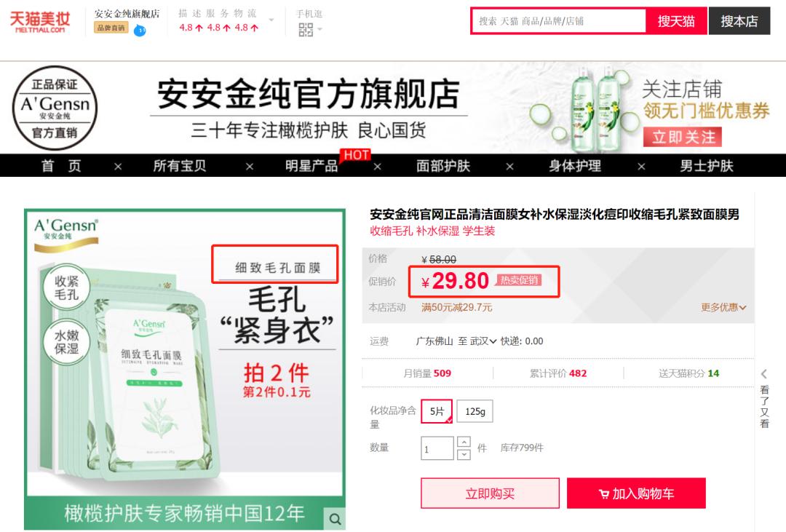This screenshot has width=786, height=532.
Task: Click the 热卖促销 tag
Action: click(x=519, y=280)
